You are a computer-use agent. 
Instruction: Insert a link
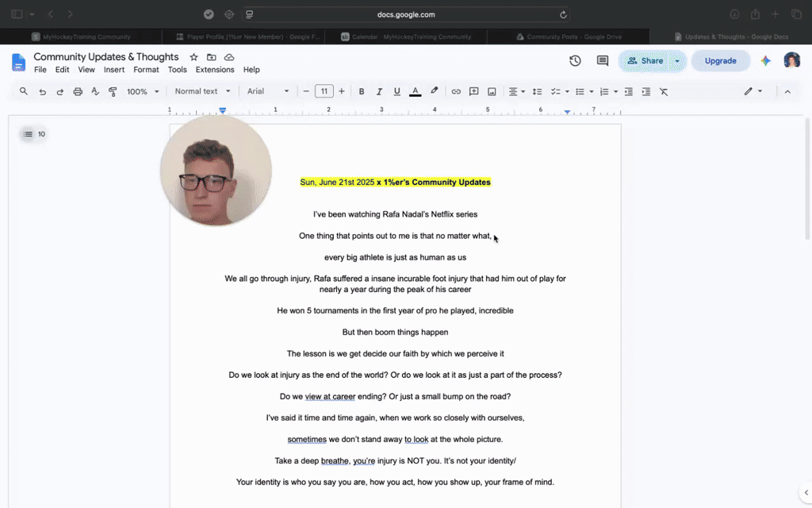[456, 92]
